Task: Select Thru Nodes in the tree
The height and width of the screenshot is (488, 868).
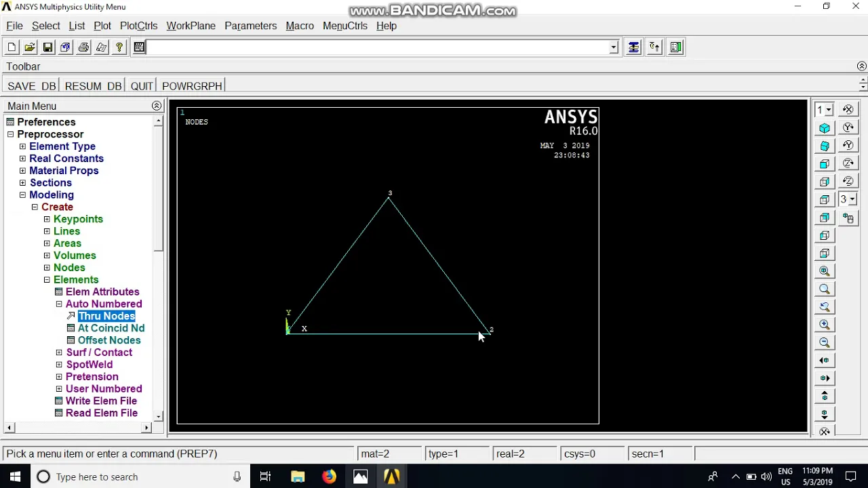Action: coord(106,317)
